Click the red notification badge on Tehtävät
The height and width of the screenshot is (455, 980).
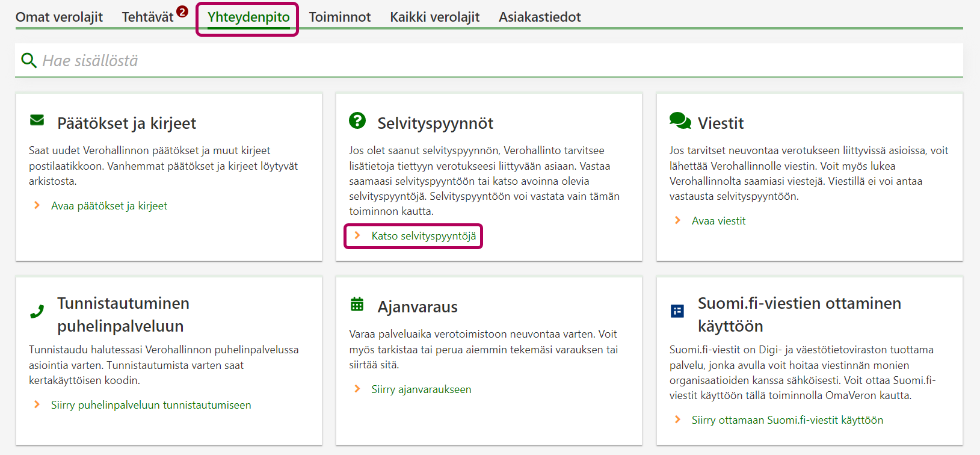click(x=182, y=11)
